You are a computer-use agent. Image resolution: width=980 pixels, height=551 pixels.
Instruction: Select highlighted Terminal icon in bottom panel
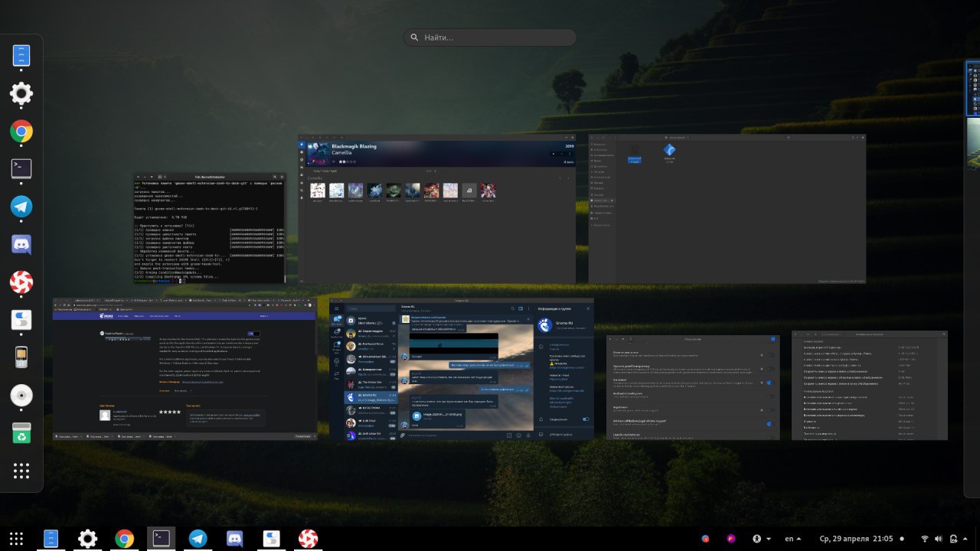[x=162, y=539]
